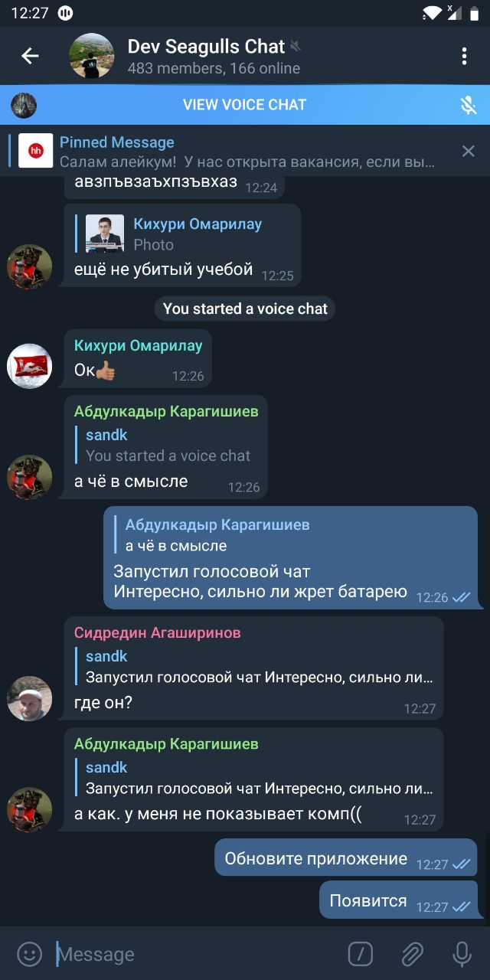Tap Сидредин Агаширинов's profile avatar
This screenshot has width=490, height=980.
(x=30, y=698)
